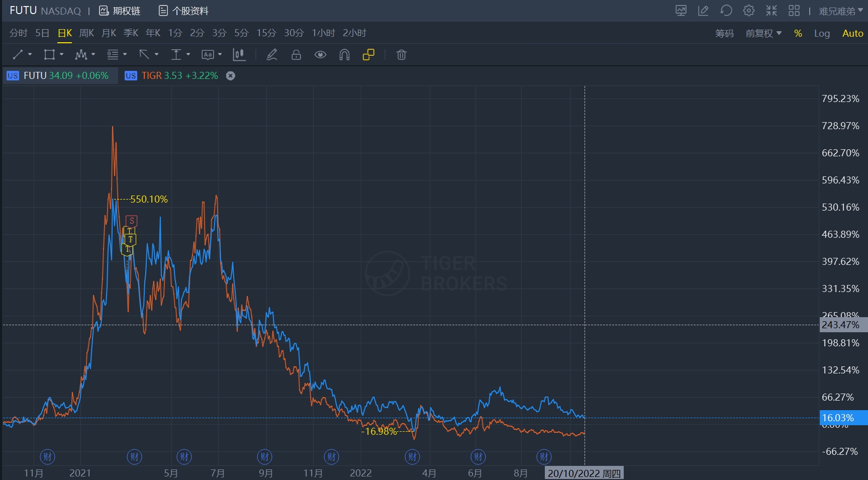
Task: Switch to 分时 intraday tab
Action: (x=19, y=33)
